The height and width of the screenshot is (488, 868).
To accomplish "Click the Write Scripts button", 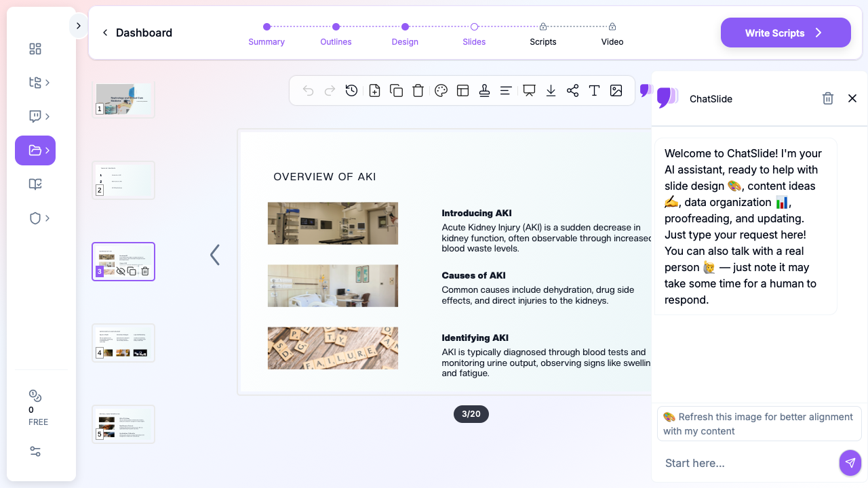I will 785,33.
